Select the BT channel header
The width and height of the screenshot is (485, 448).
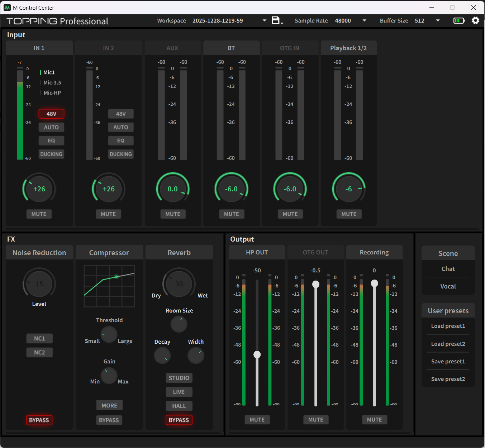coord(232,48)
